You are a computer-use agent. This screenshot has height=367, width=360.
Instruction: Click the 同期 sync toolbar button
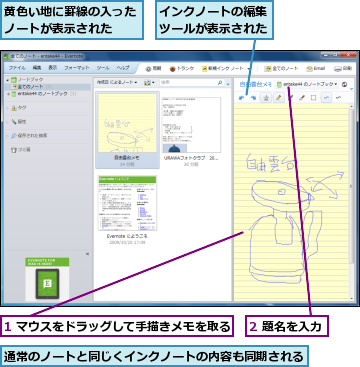(154, 69)
